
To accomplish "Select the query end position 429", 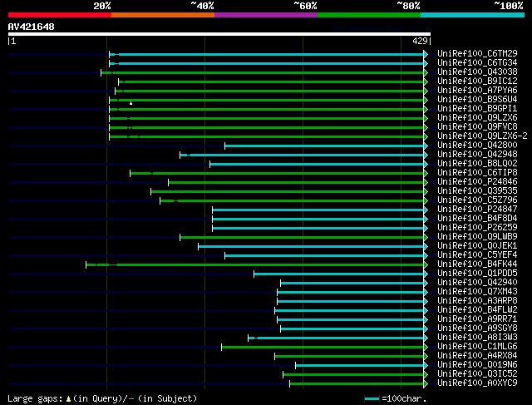I will [420, 41].
